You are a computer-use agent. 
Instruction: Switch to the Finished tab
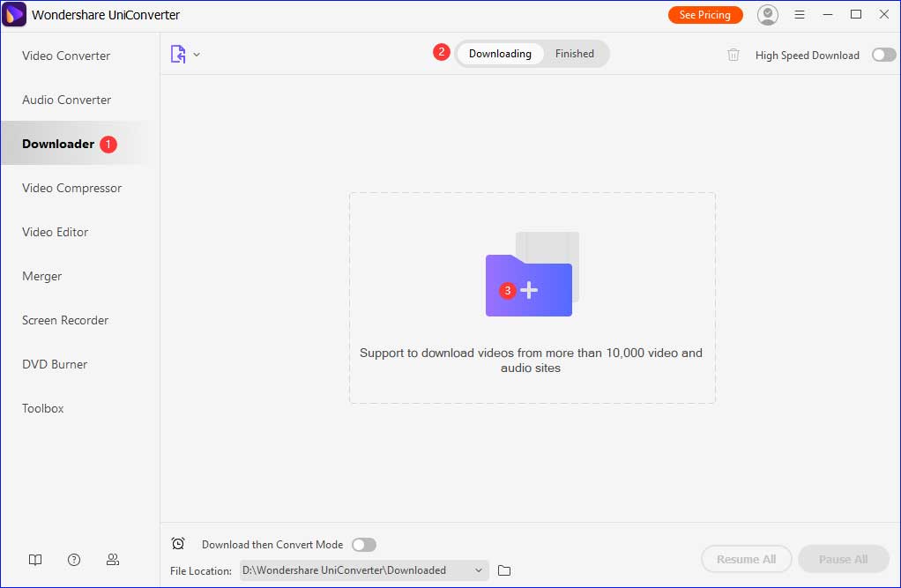(x=575, y=54)
